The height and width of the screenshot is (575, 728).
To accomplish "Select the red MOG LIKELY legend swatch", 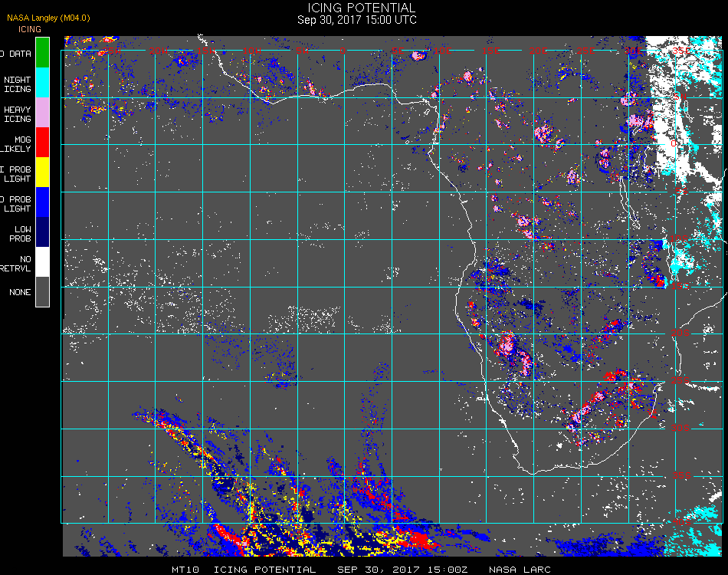I will tap(42, 142).
